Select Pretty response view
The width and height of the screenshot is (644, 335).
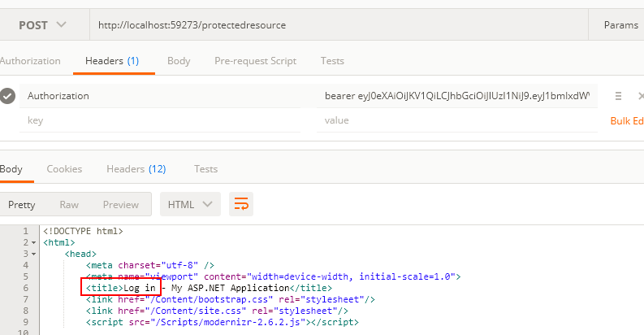tap(22, 205)
